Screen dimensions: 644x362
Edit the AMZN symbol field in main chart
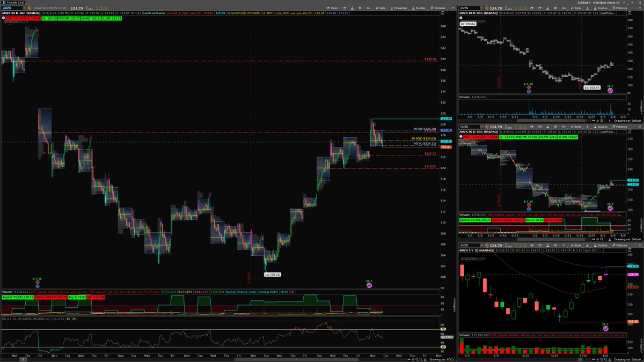coord(12,8)
